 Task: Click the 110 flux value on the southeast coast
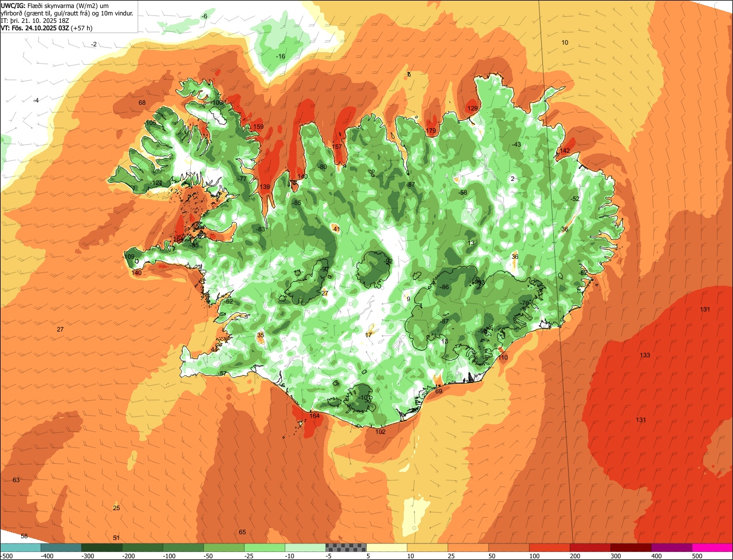pyautogui.click(x=503, y=357)
